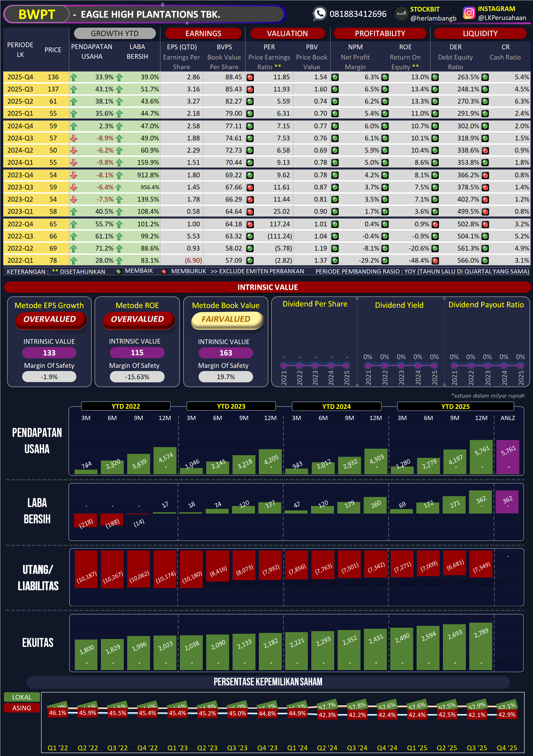The image size is (533, 756).
Task: Click green Membaik legend dot
Action: [x=119, y=272]
